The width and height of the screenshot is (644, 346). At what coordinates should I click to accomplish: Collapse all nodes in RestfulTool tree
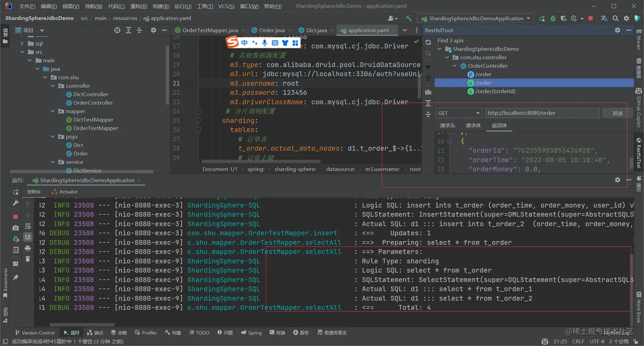428,114
